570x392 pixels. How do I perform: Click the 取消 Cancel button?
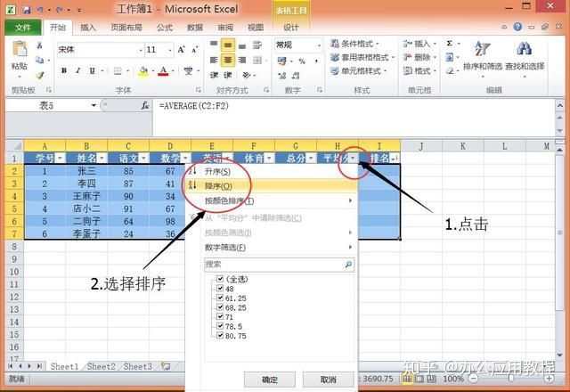[328, 380]
